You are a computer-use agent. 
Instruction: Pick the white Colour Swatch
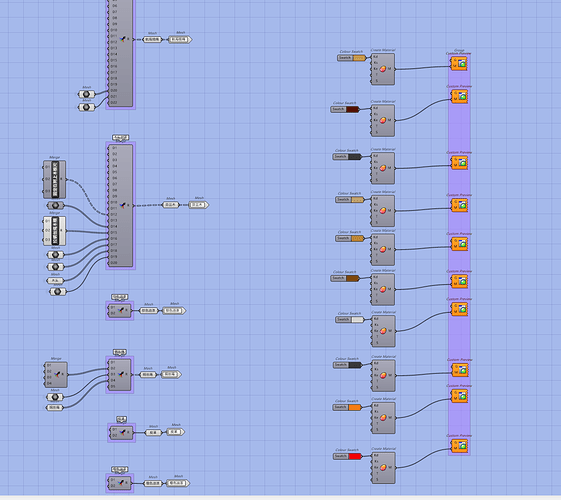pyautogui.click(x=350, y=320)
